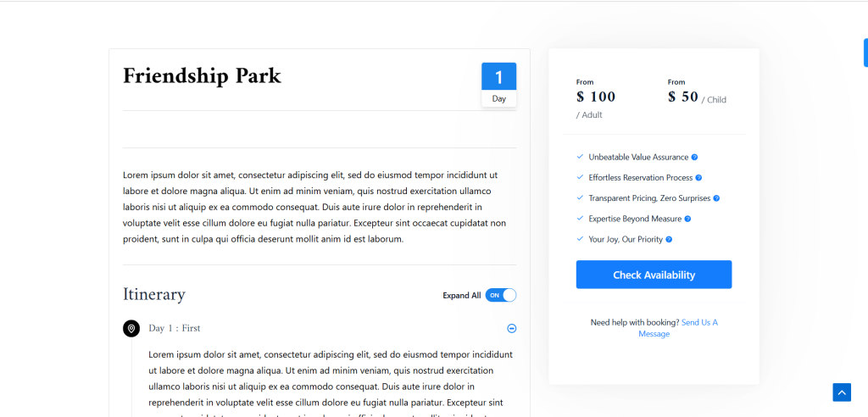Click the Day 1 : First itinerary heading
This screenshot has height=417, width=868.
click(x=175, y=329)
